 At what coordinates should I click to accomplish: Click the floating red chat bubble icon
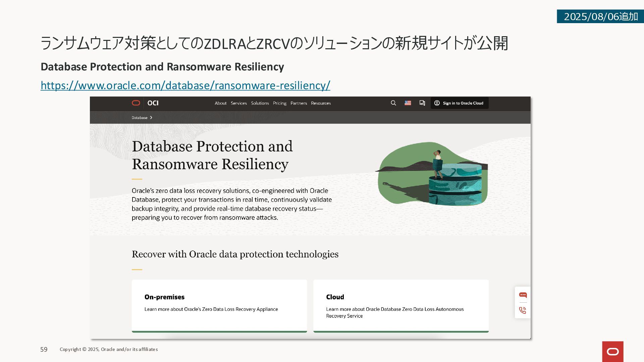(523, 295)
